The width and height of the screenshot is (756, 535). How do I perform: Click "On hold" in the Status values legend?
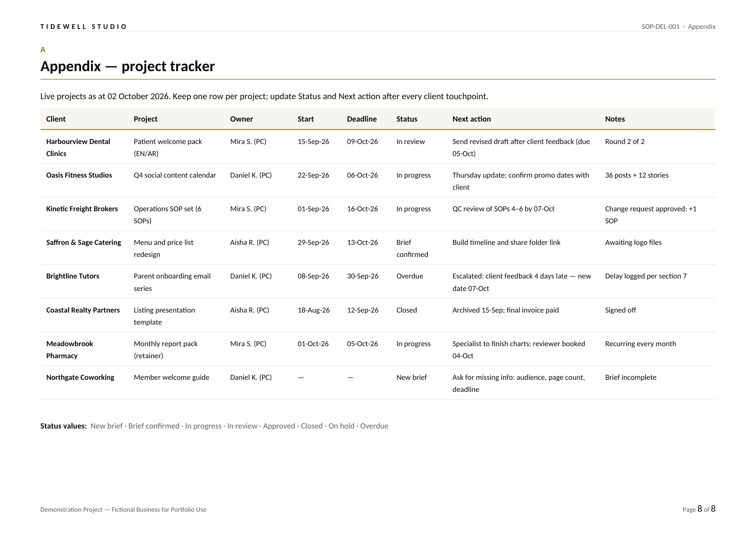click(x=341, y=426)
